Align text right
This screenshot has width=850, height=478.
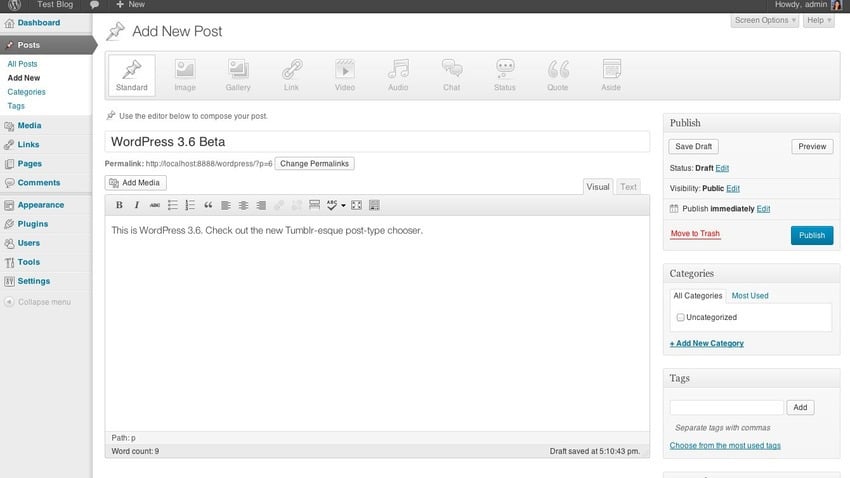pyautogui.click(x=261, y=205)
